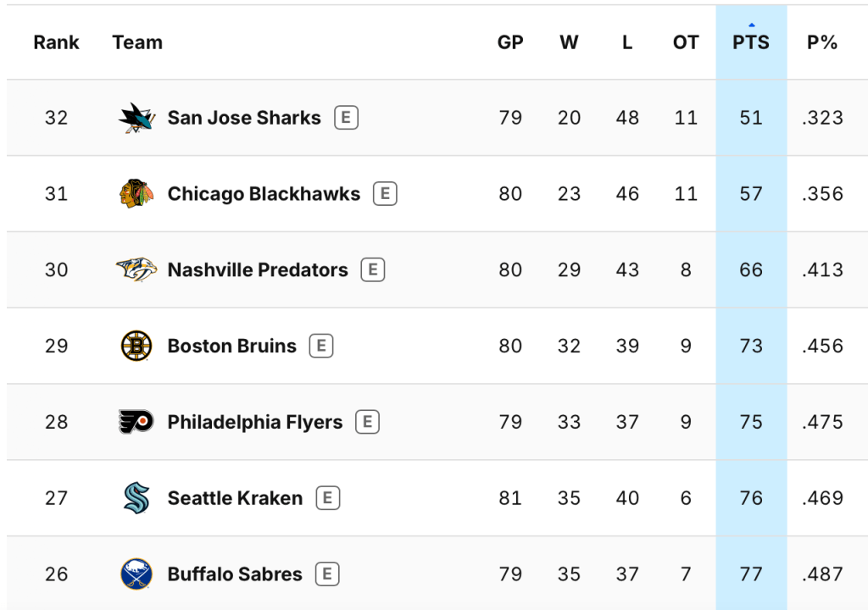
Task: Click eliminated badge beside San Jose Sharks
Action: (346, 118)
